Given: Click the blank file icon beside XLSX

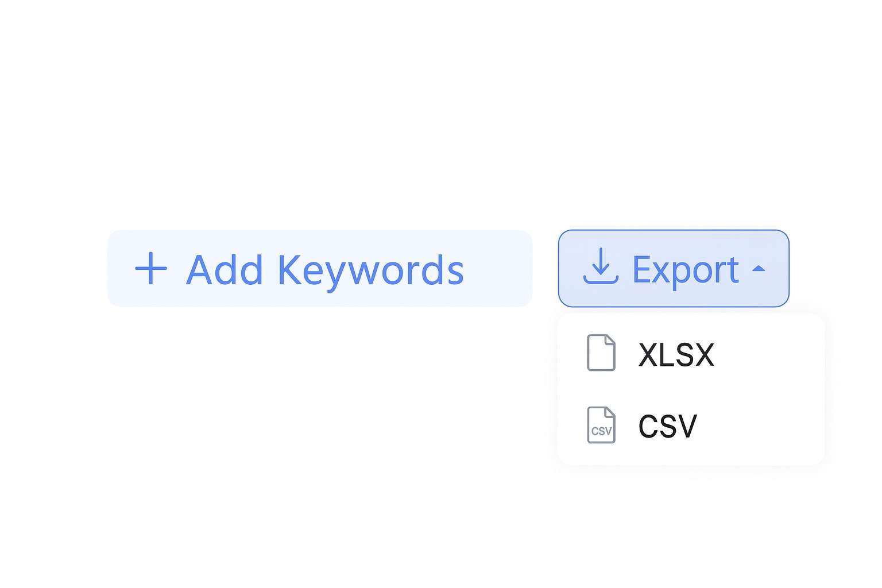Looking at the screenshot, I should click(x=601, y=353).
